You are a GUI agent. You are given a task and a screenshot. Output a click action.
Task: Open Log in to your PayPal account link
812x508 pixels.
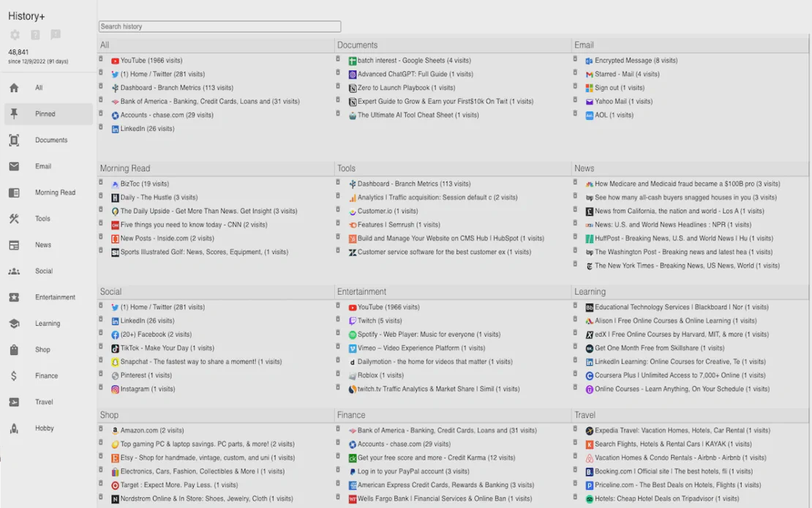[413, 471]
